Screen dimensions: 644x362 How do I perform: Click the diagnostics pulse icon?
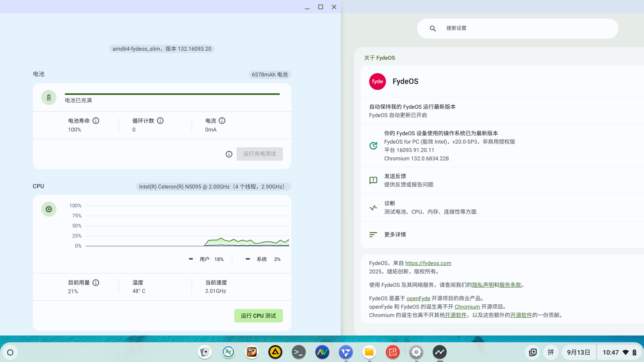point(373,208)
